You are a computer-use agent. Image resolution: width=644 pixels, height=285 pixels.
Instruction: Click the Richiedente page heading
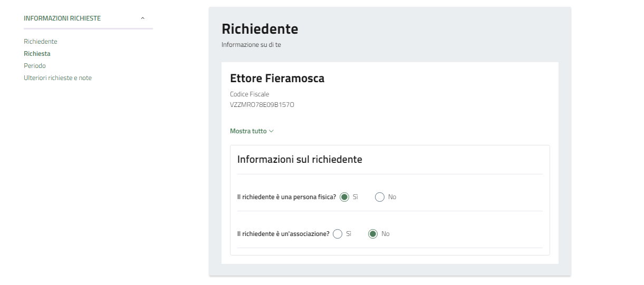coord(259,29)
